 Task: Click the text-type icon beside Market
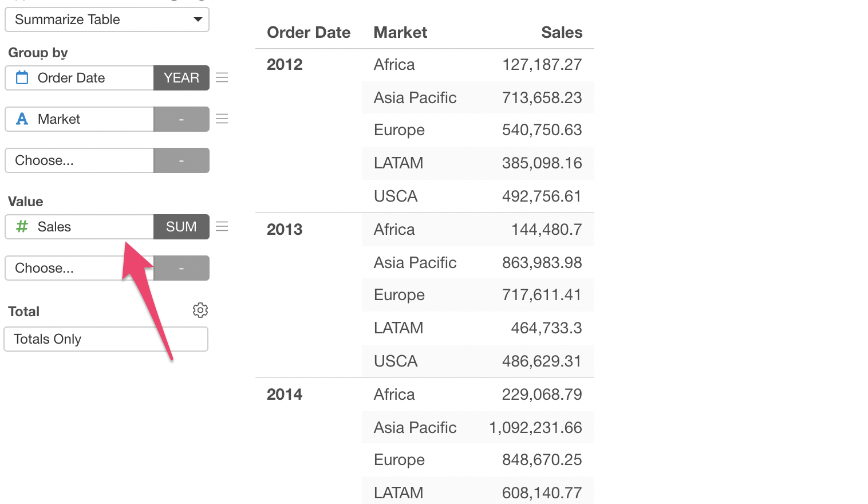click(22, 119)
